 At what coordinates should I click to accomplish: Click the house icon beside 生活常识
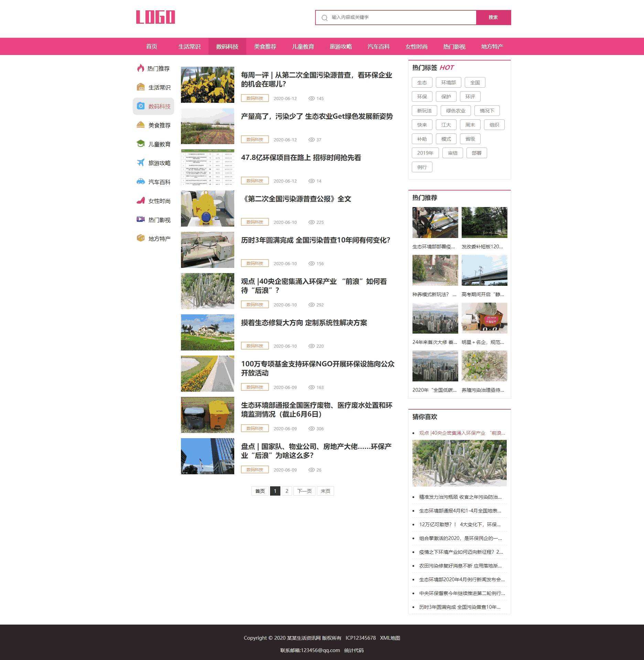(140, 87)
